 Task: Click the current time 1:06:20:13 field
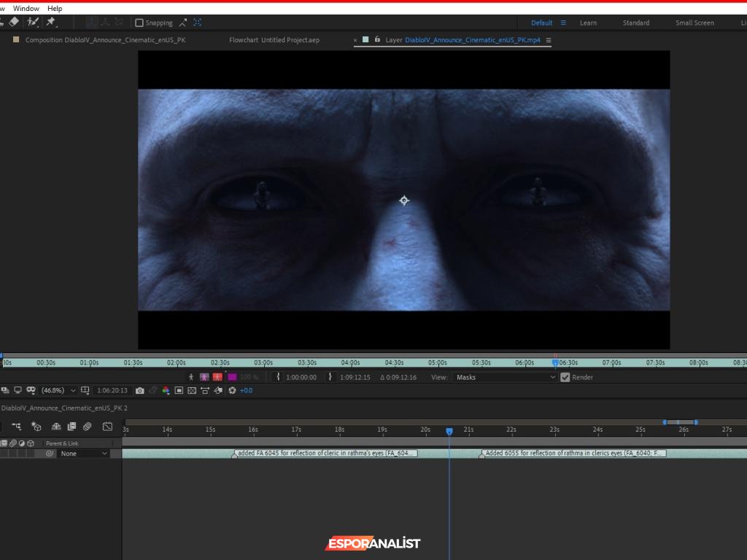(x=112, y=391)
